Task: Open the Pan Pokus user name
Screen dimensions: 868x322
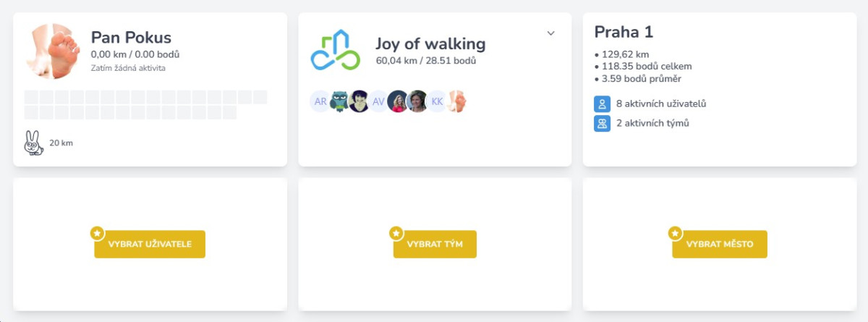Action: pyautogui.click(x=131, y=38)
